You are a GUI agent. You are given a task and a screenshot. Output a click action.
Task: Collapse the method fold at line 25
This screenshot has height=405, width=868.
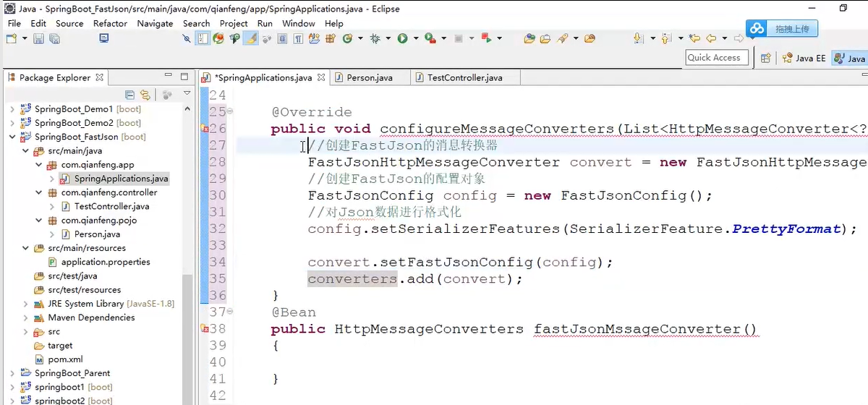230,111
